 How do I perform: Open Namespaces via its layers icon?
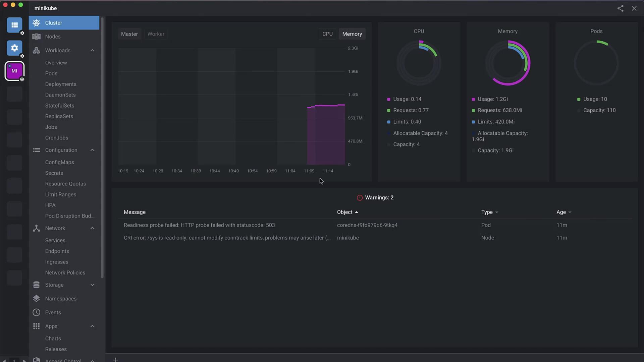(36, 298)
